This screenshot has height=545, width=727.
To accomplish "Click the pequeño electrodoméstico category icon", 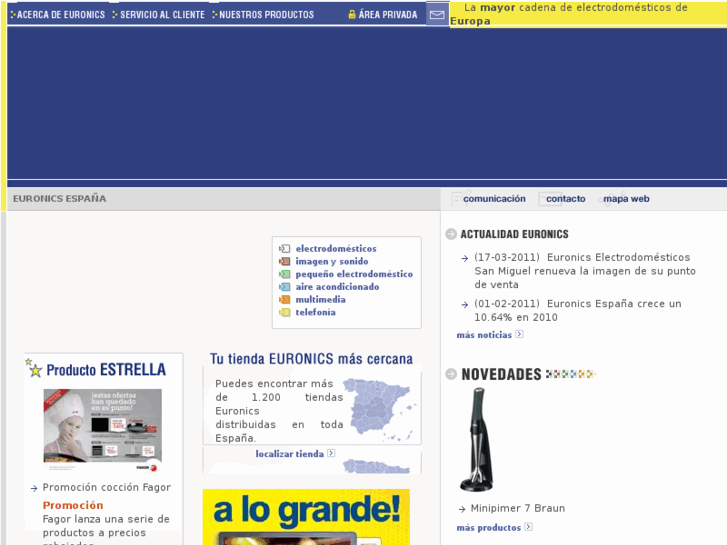I will [285, 274].
